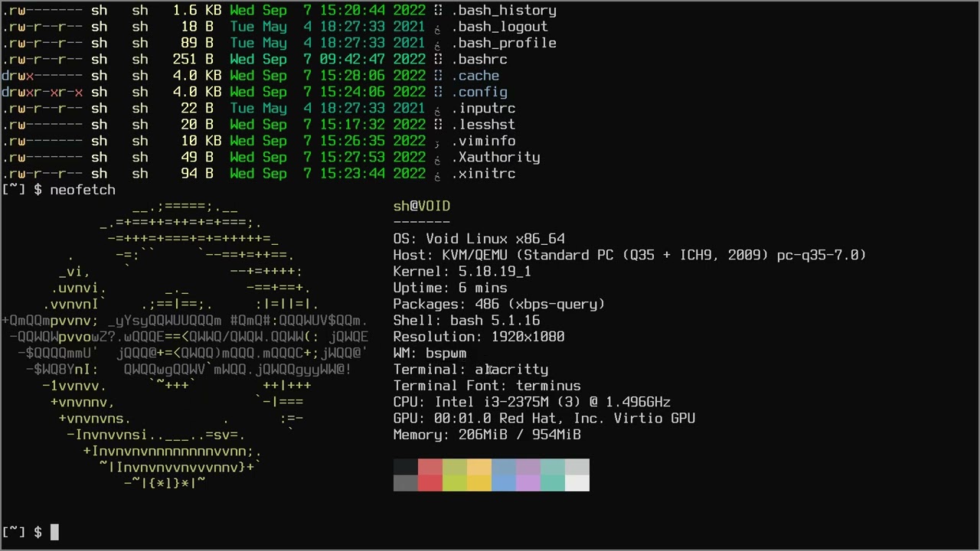
Task: Click the 'Shell: bash 5.1.16' line
Action: 466,321
